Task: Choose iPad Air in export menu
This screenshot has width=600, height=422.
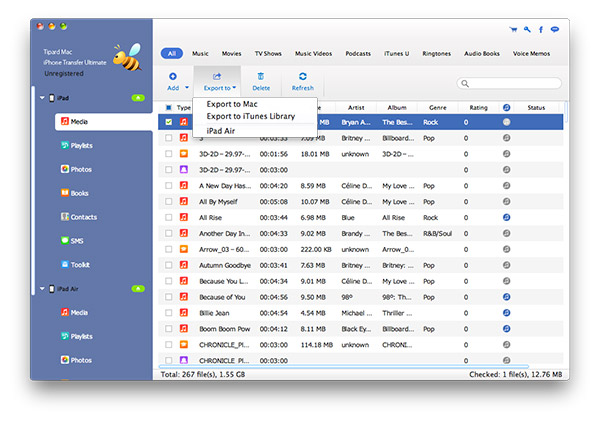Action: 220,131
